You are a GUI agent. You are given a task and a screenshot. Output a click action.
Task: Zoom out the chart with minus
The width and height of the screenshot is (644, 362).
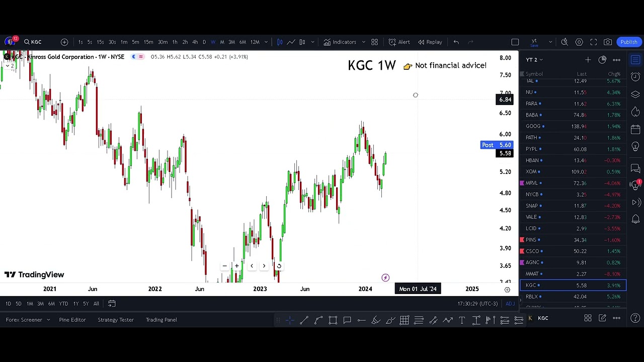coord(224,266)
